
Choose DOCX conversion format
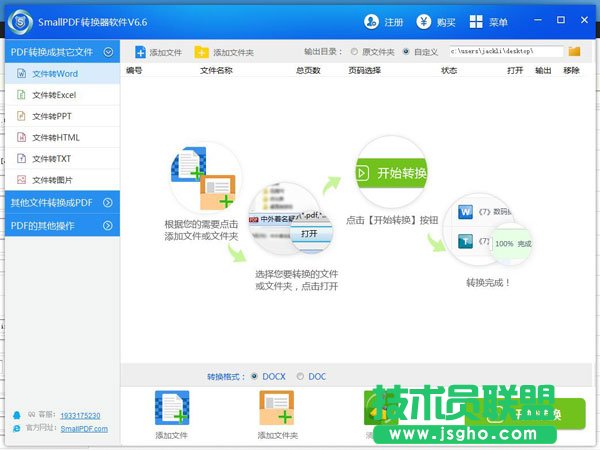[x=254, y=377]
